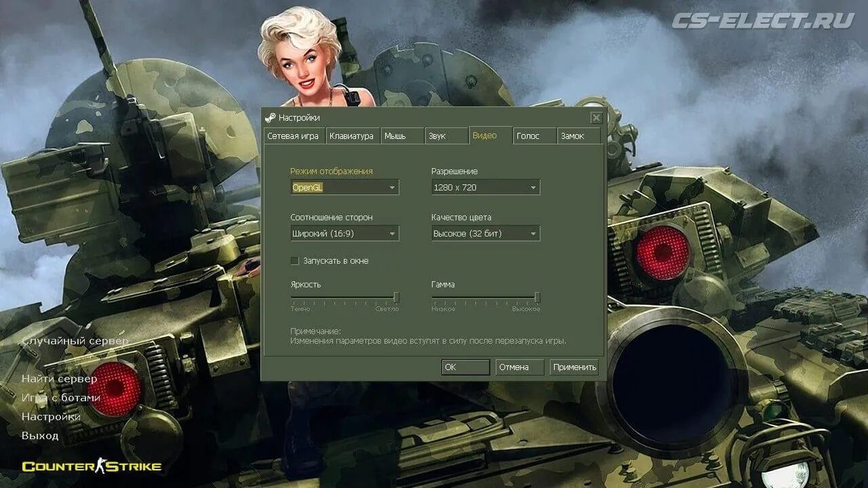Enable the Запускать в окне checkbox
The width and height of the screenshot is (868, 488).
click(294, 260)
